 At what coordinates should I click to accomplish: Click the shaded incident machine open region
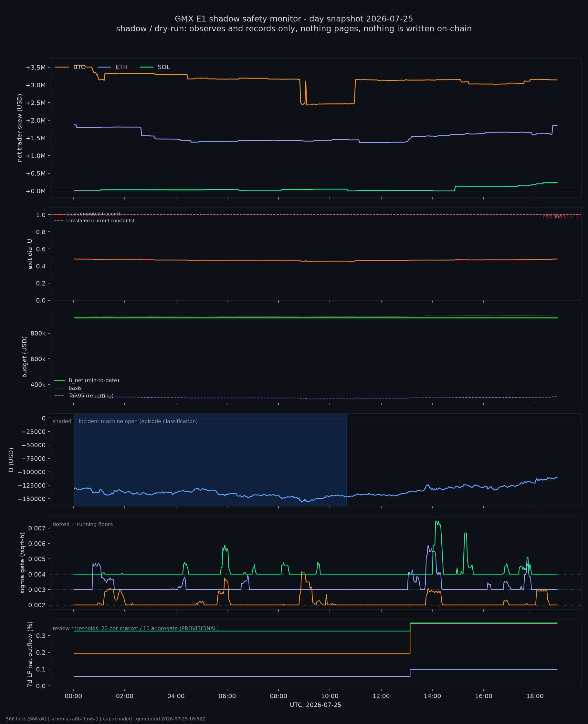(x=210, y=460)
